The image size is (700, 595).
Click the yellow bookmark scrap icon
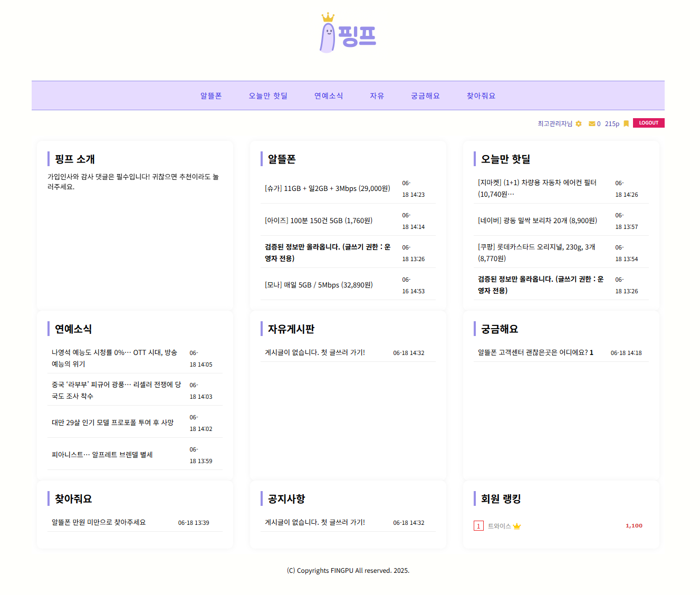626,124
